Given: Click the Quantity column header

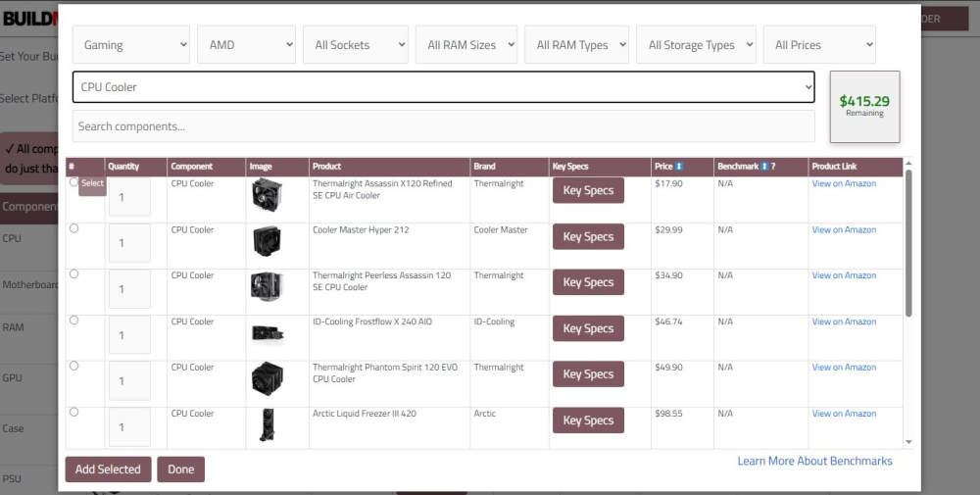Looking at the screenshot, I should (x=135, y=167).
